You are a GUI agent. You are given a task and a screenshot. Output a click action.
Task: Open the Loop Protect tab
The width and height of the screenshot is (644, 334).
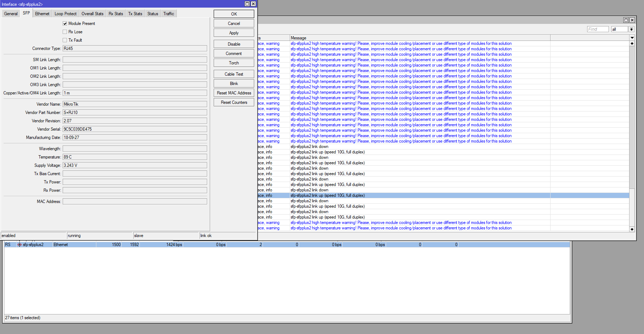pos(66,14)
